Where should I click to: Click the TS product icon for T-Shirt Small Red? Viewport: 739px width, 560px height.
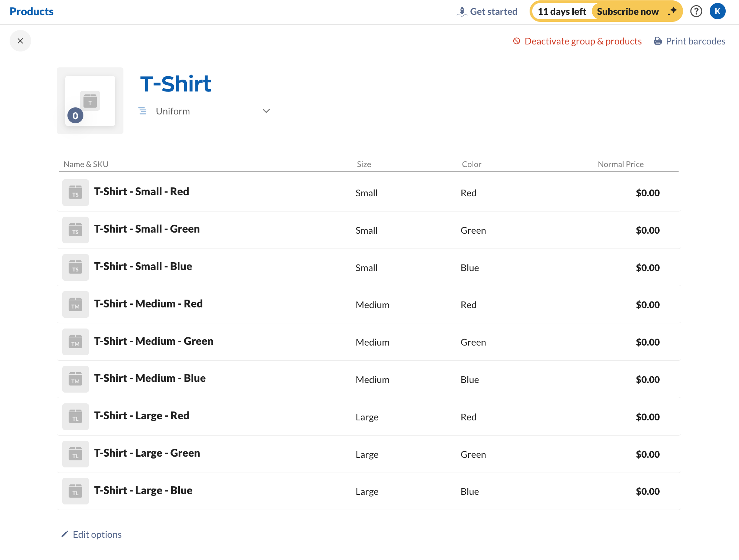(x=75, y=192)
